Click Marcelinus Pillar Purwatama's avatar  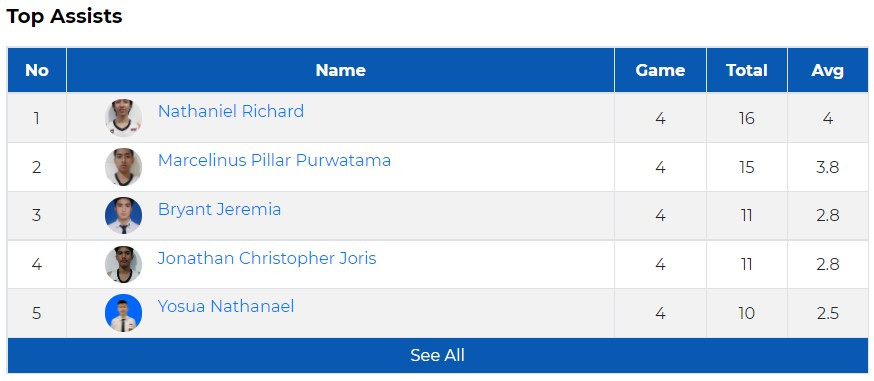click(123, 167)
